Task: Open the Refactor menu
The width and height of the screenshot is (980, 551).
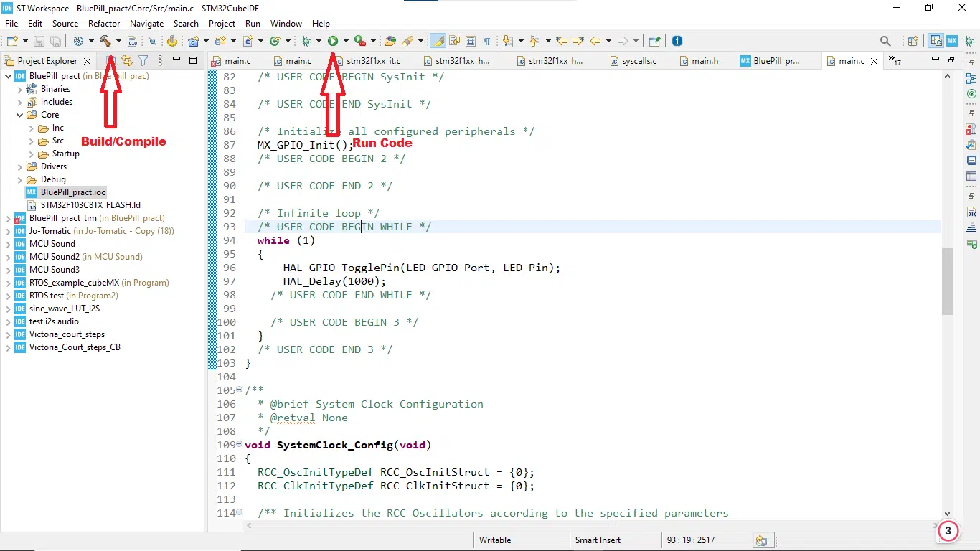Action: 104,24
